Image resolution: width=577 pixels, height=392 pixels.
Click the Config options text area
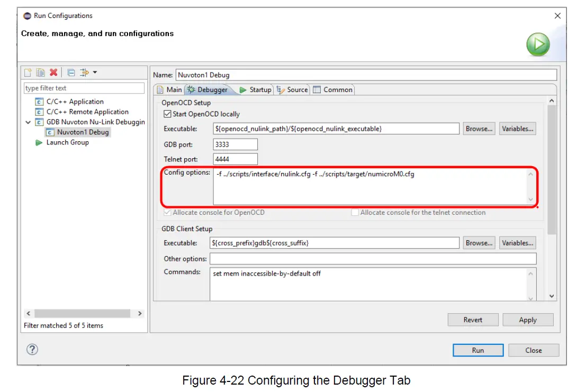click(x=370, y=186)
